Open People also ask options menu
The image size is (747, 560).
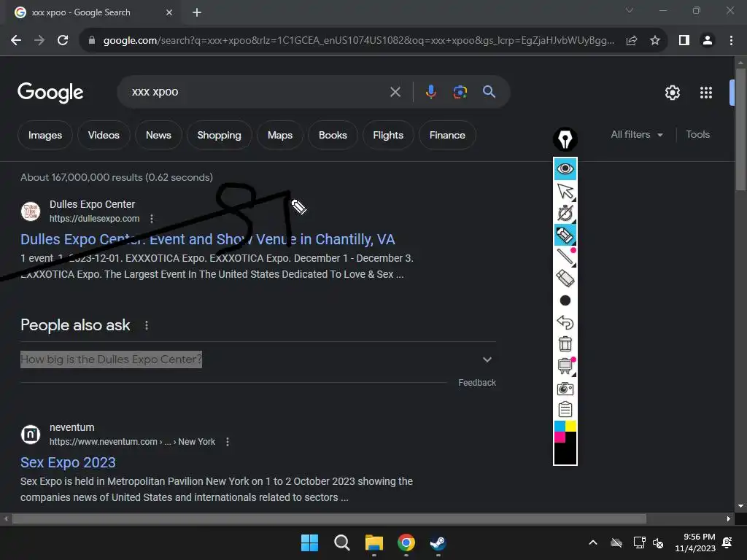click(146, 325)
